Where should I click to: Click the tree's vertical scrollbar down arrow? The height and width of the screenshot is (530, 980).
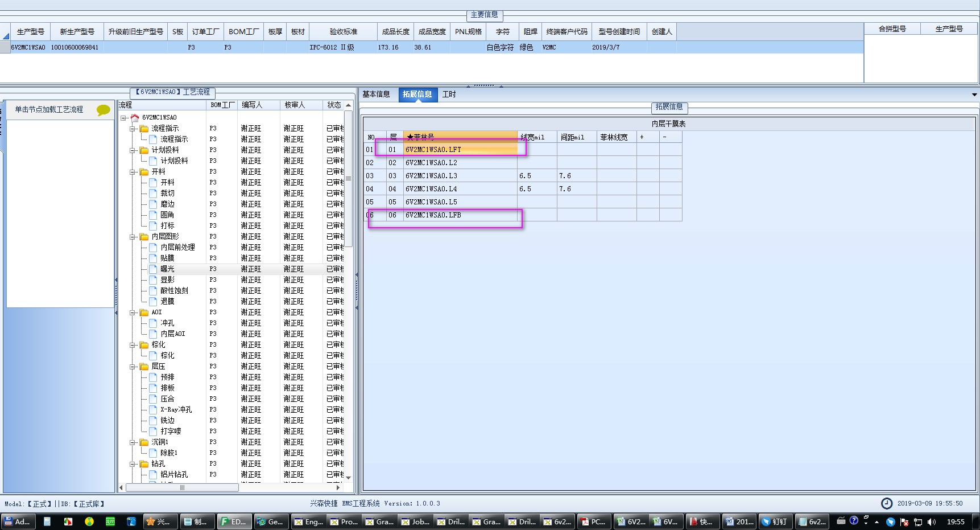[x=349, y=478]
